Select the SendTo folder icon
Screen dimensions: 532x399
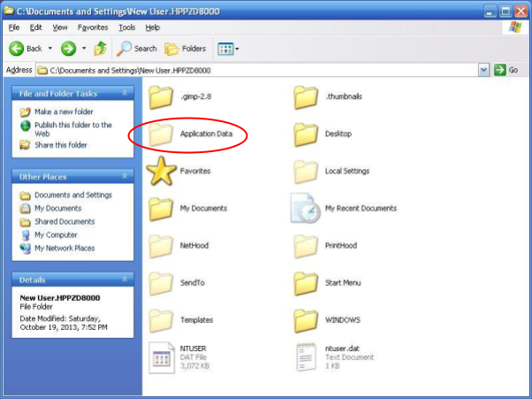[161, 284]
